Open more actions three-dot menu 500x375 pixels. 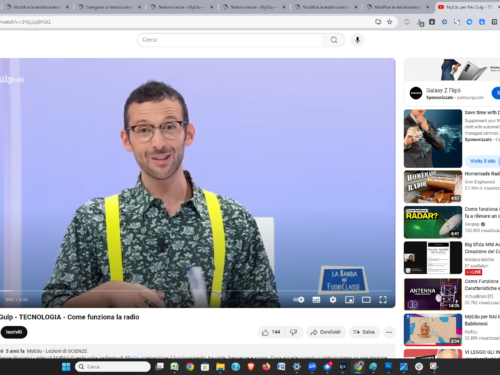pos(389,332)
